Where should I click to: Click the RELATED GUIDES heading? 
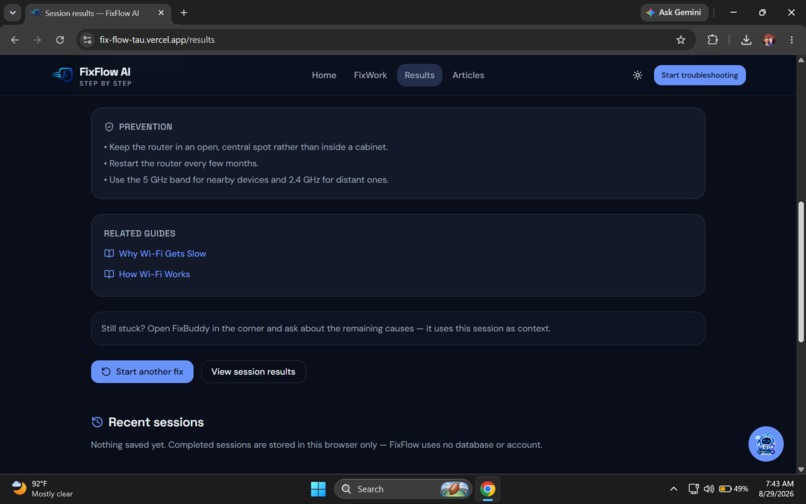pyautogui.click(x=139, y=233)
